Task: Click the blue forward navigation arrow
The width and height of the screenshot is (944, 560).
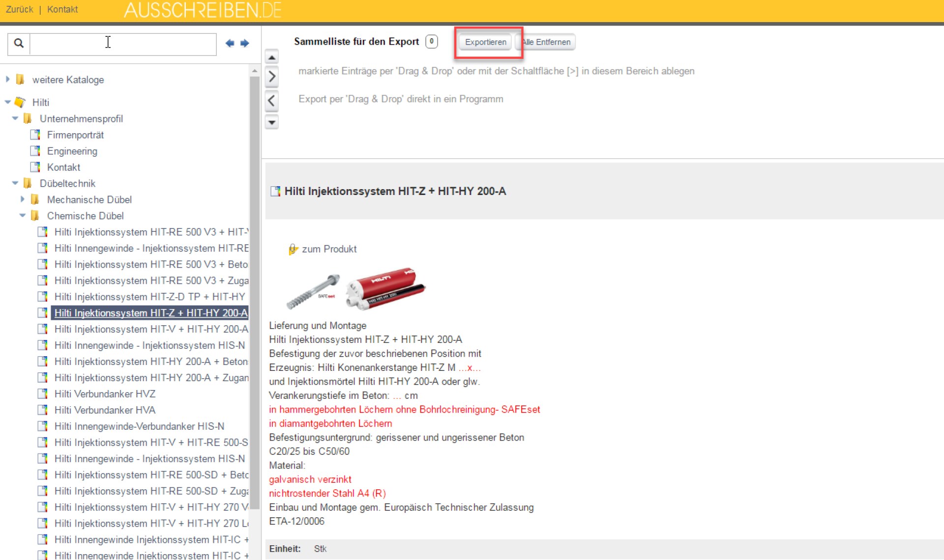Action: [x=245, y=43]
